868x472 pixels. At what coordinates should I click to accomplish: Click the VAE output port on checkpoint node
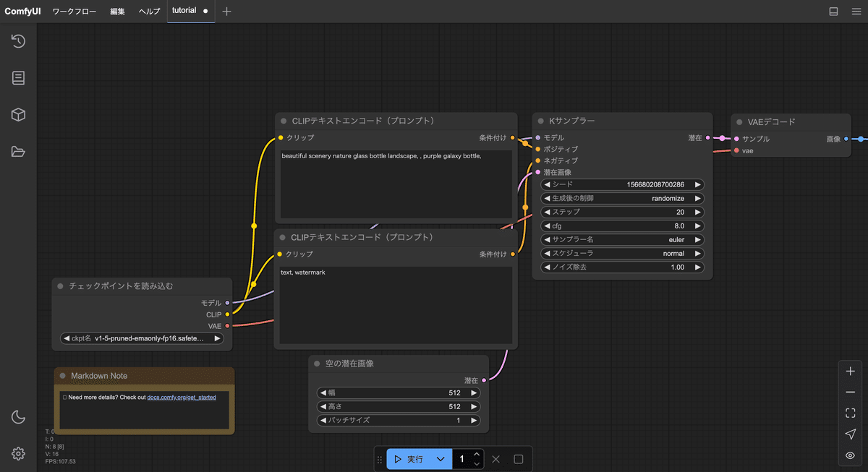tap(227, 326)
